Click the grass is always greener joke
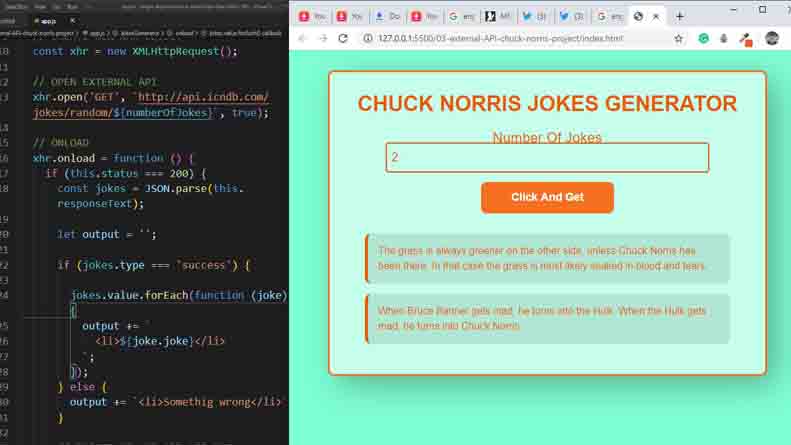This screenshot has width=791, height=445. click(x=547, y=258)
